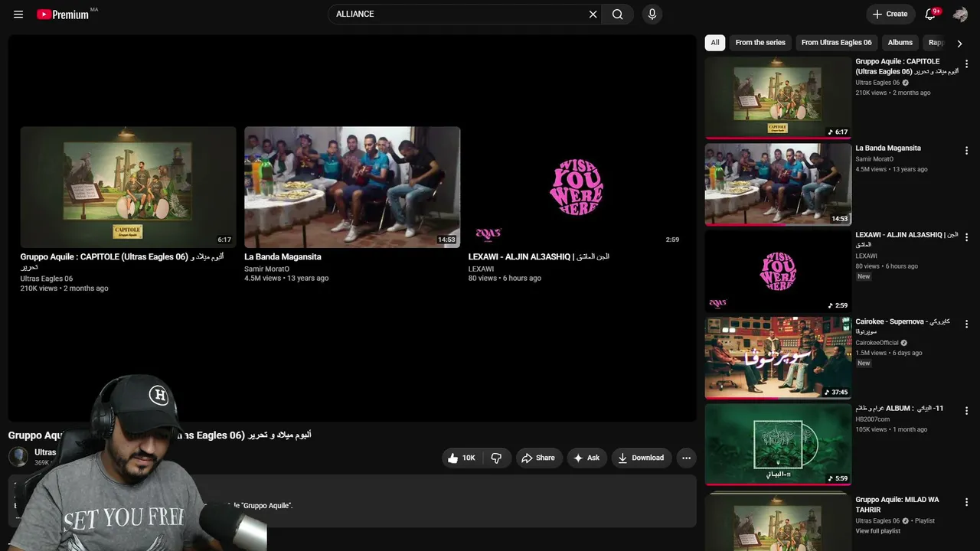
Task: Like the video with 10K likes
Action: (461, 458)
